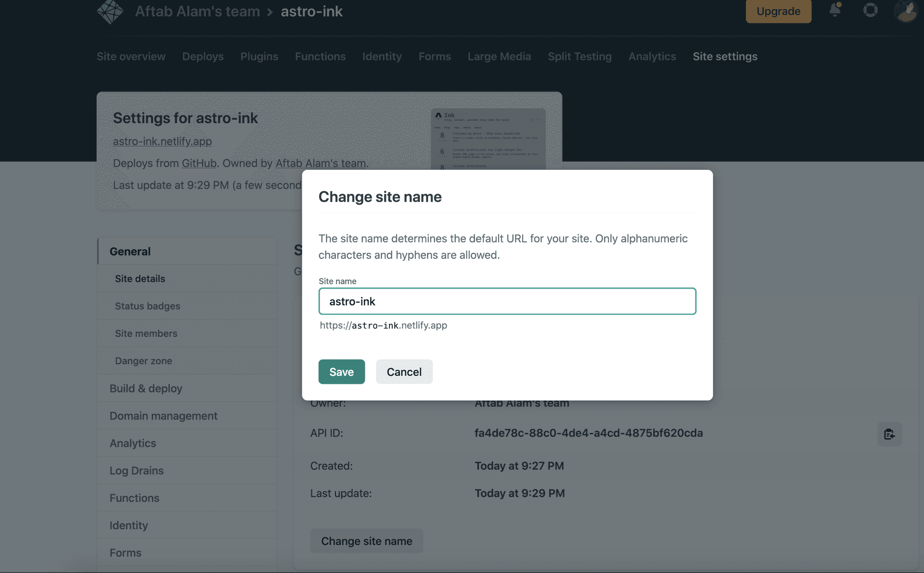Open the Deploys tab
924x573 pixels.
[203, 56]
